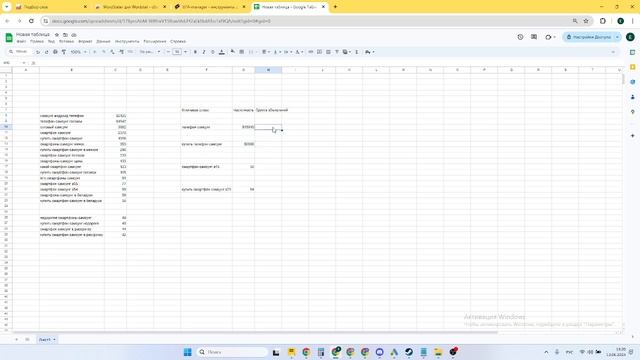Viewport: 640px width, 360px height.
Task: Click the Настройки Доступа share button
Action: pyautogui.click(x=588, y=37)
